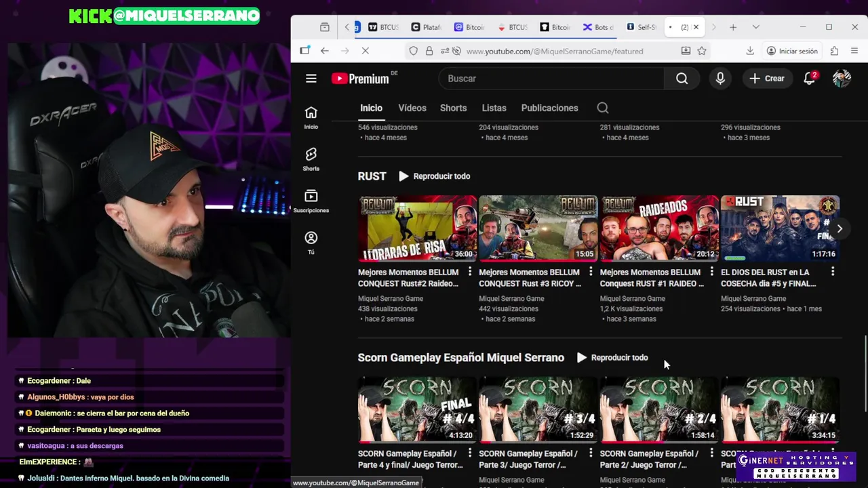This screenshot has height=488, width=868.
Task: Open the 15:05 Bellum Conquest thumbnail
Action: pyautogui.click(x=538, y=228)
